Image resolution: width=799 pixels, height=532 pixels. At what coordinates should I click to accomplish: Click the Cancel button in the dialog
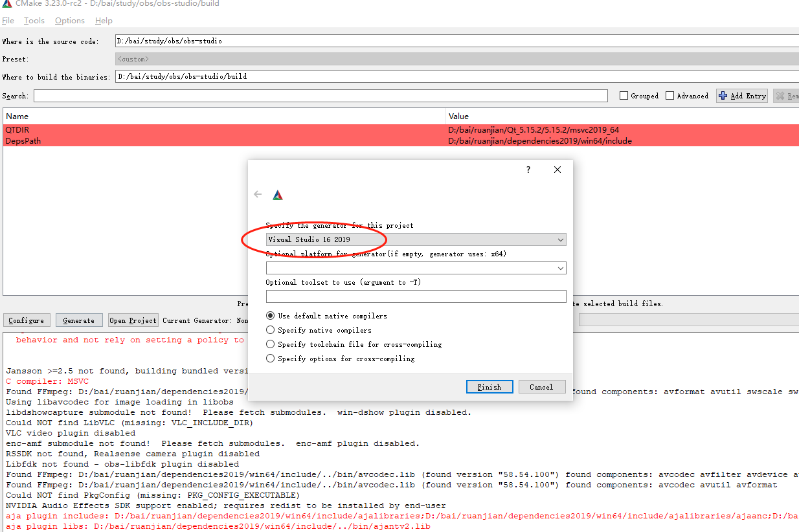(542, 387)
